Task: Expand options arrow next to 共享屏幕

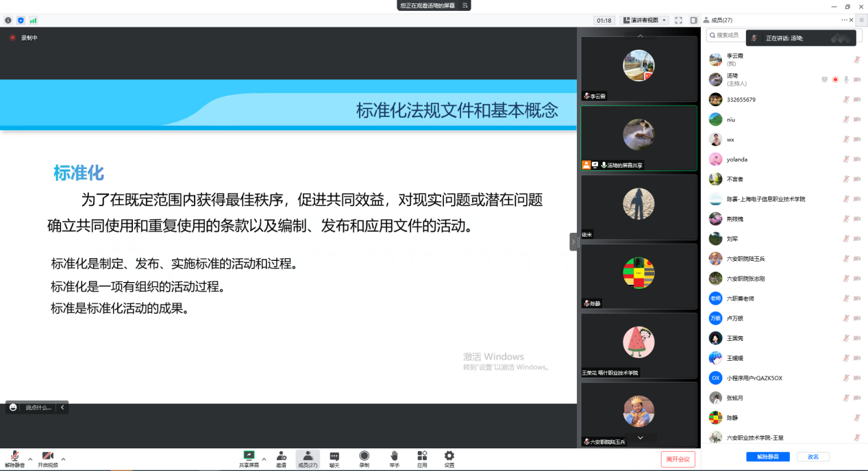Action: [x=264, y=459]
